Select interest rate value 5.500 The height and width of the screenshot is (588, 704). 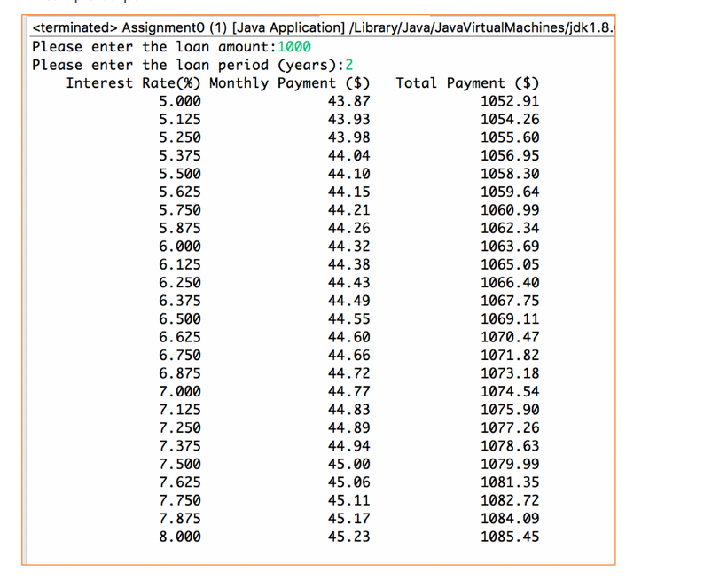click(x=180, y=174)
